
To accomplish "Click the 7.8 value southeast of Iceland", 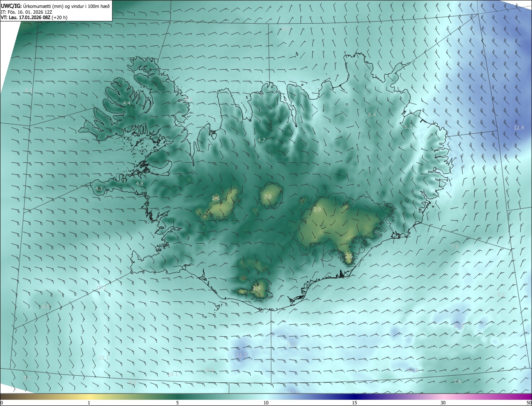I will click(455, 247).
